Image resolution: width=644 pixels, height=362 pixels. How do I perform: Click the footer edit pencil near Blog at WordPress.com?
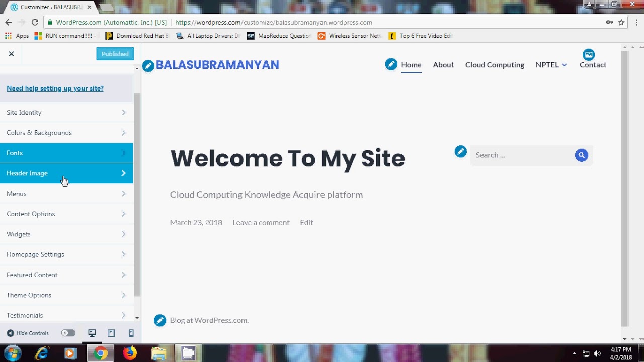pyautogui.click(x=160, y=320)
